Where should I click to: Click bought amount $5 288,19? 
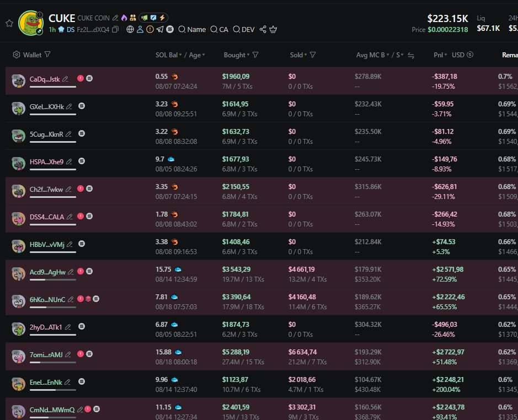pos(236,352)
